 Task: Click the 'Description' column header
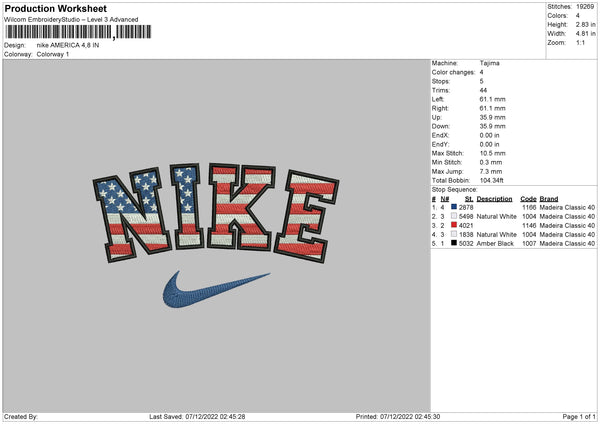pos(494,199)
